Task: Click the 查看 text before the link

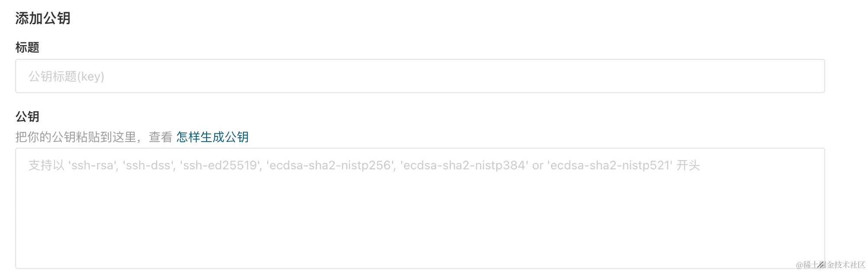Action: click(x=161, y=137)
